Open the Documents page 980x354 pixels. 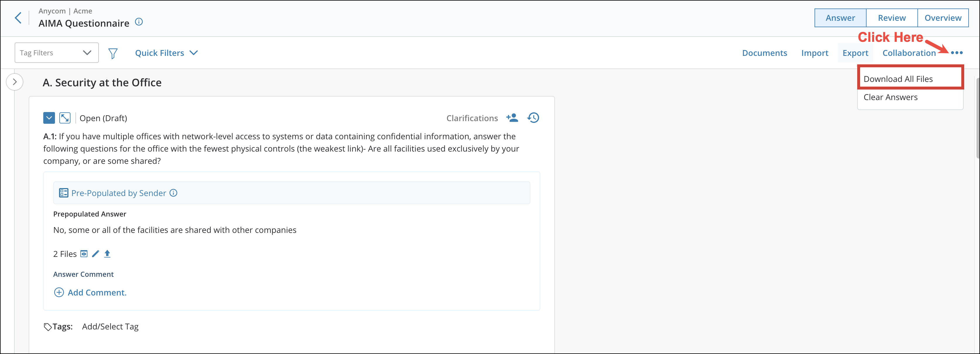(765, 53)
